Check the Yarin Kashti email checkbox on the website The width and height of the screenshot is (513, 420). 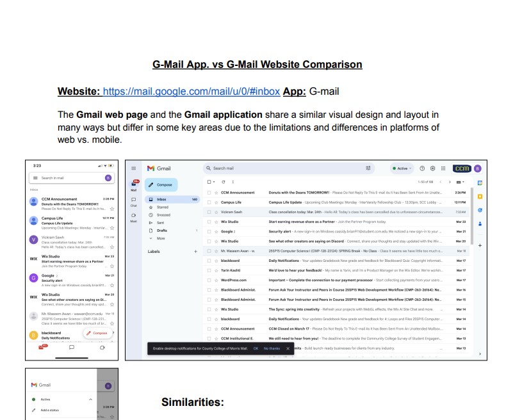coord(209,271)
